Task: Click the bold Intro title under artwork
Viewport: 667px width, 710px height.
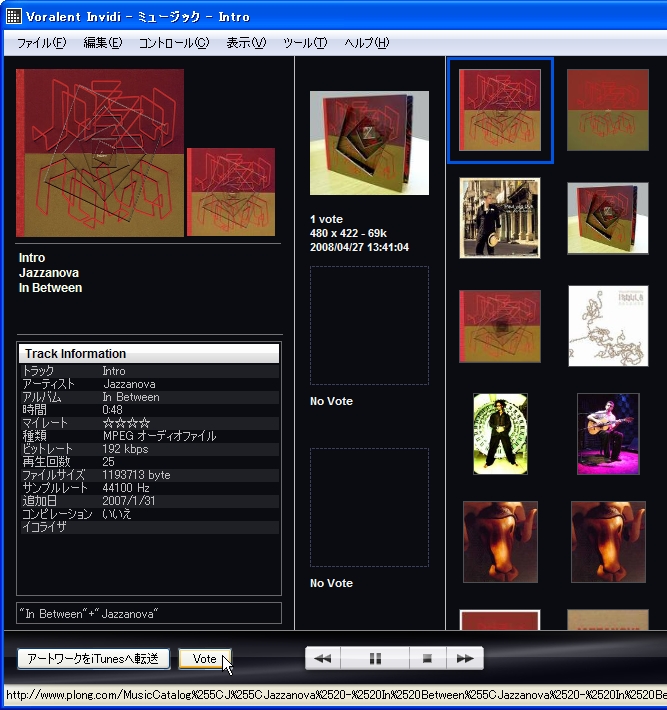Action: pos(32,258)
